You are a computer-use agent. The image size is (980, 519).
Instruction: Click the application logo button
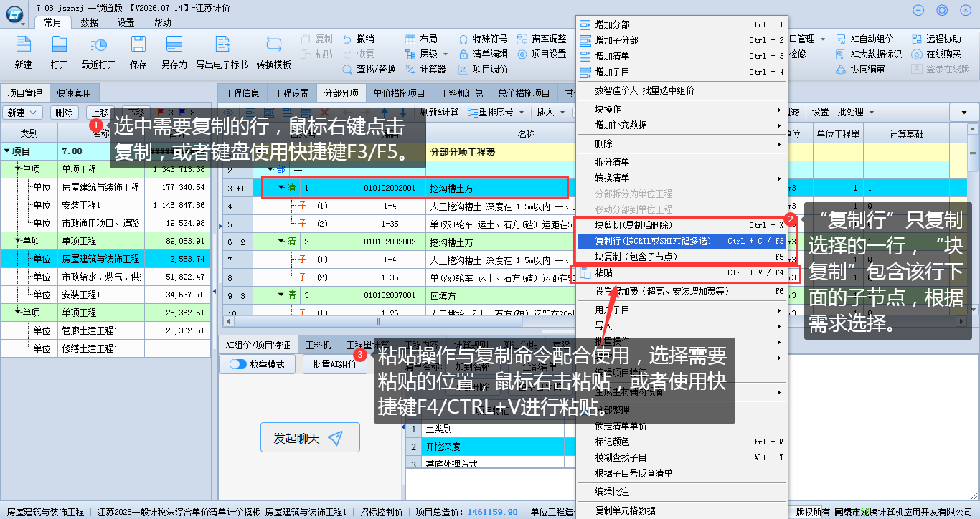14,14
